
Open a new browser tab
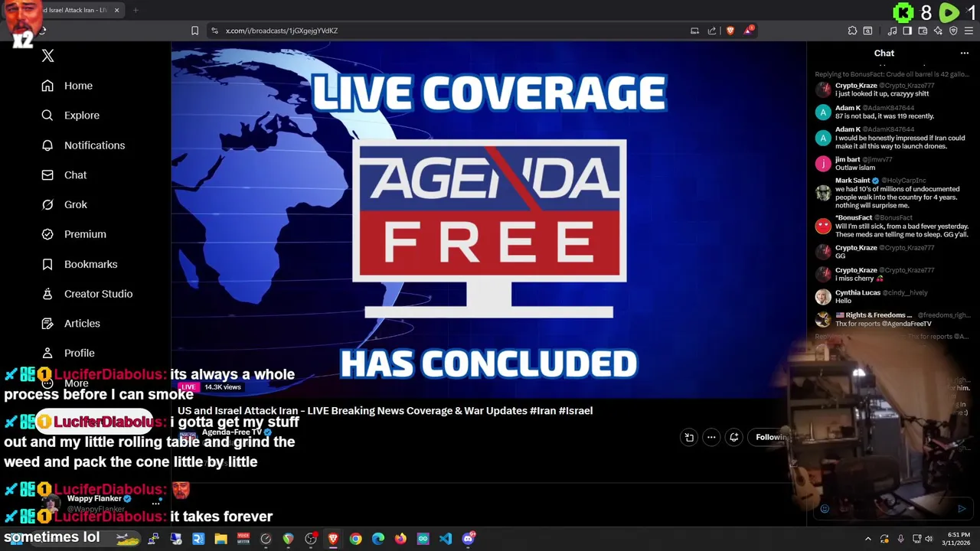tap(136, 10)
